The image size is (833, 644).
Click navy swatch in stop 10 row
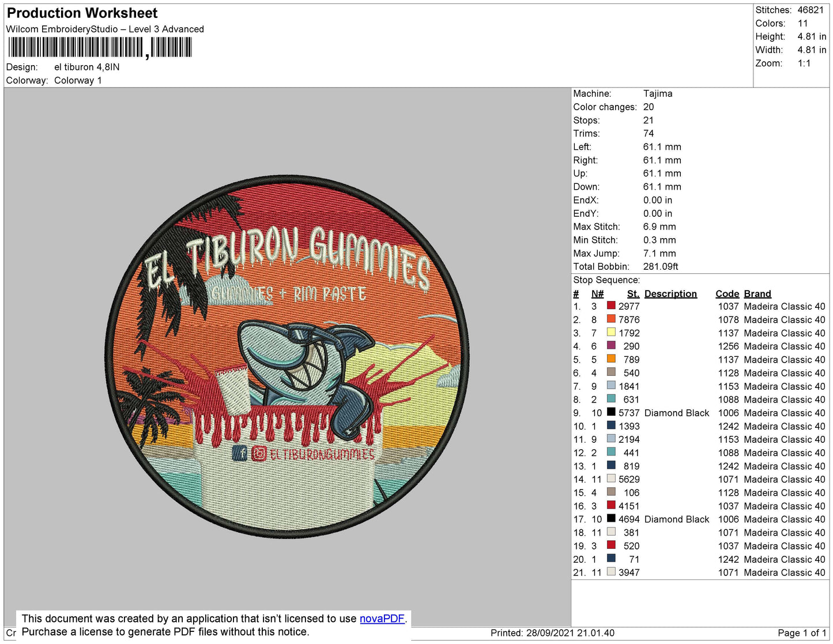(611, 425)
